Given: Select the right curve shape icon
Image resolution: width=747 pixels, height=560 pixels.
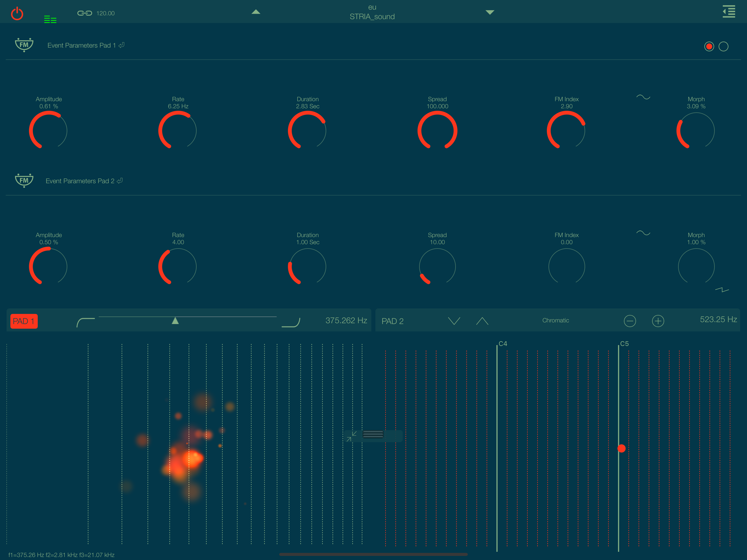Looking at the screenshot, I should pos(291,322).
